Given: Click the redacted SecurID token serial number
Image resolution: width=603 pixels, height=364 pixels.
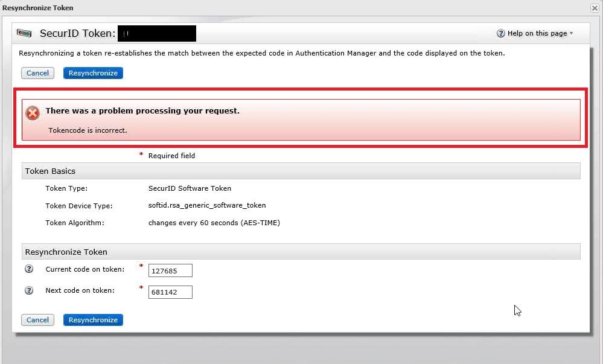Looking at the screenshot, I should point(156,33).
